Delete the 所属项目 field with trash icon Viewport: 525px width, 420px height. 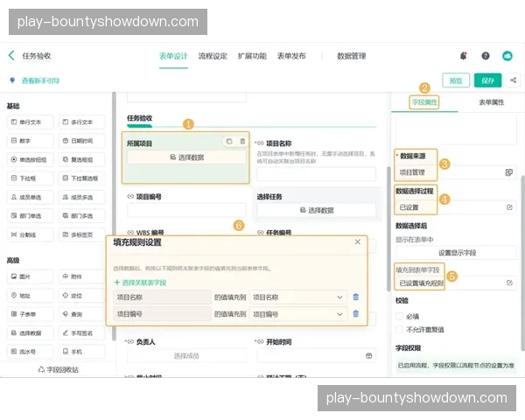(242, 142)
